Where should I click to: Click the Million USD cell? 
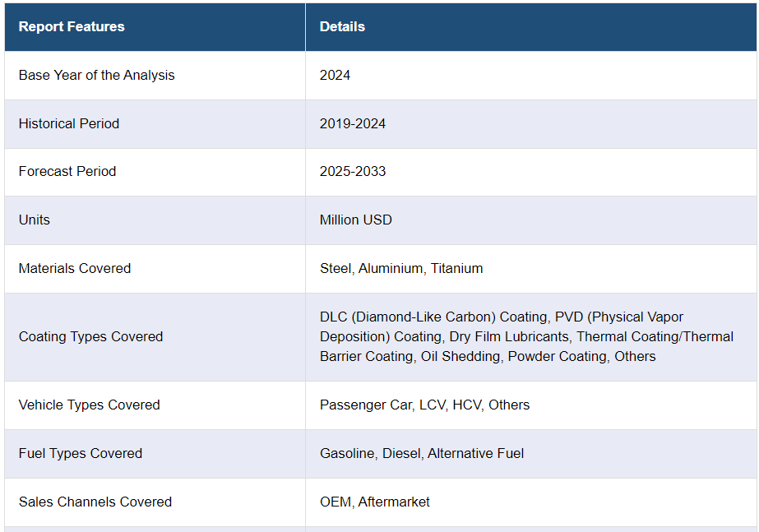pyautogui.click(x=356, y=220)
